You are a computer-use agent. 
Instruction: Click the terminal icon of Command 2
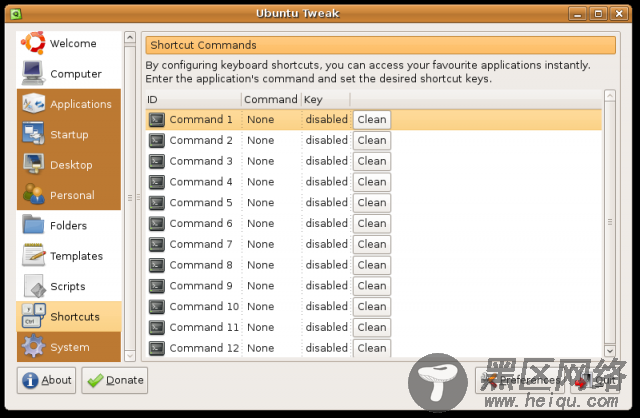[x=157, y=140]
